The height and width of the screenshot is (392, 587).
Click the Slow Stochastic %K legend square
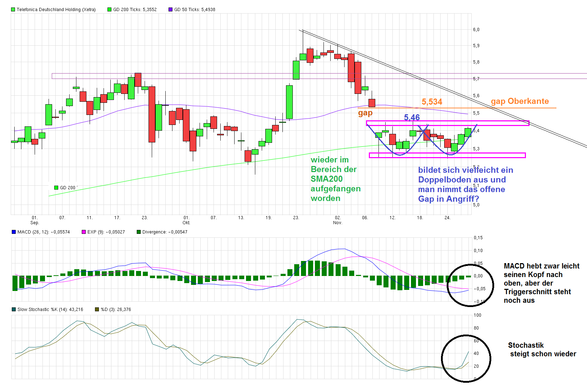pos(13,310)
